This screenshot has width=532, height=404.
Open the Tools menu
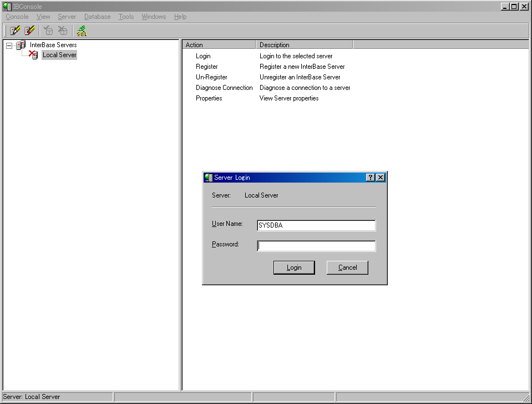point(126,17)
